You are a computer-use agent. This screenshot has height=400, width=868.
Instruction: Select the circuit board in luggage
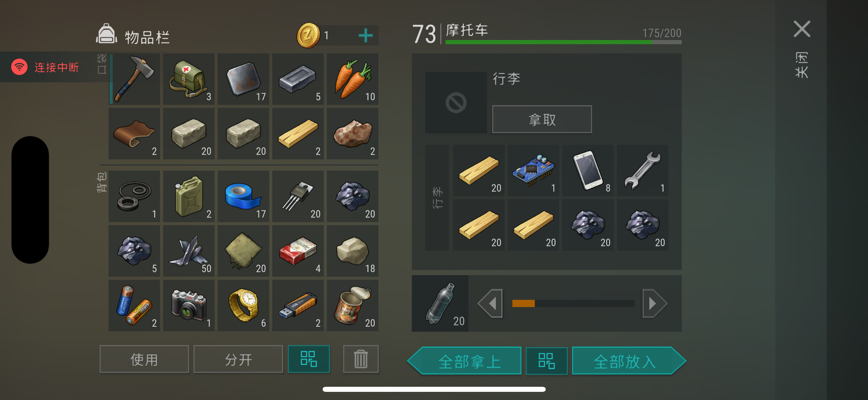[x=534, y=170]
